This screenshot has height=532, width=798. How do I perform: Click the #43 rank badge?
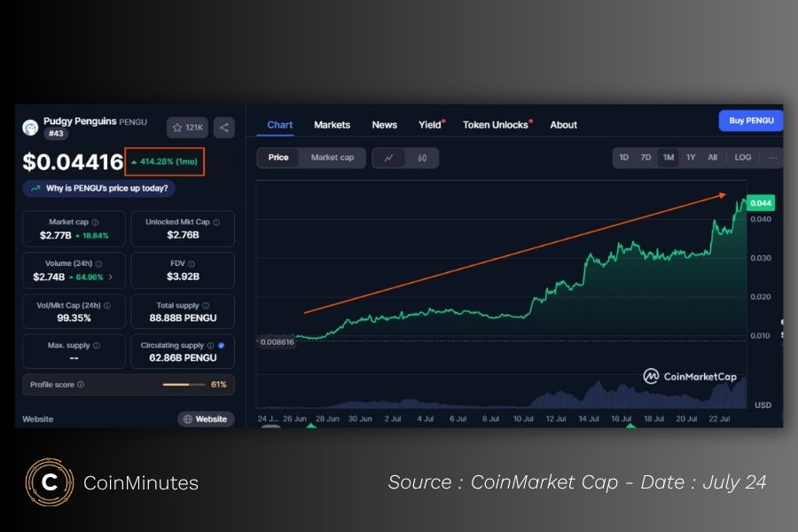[x=56, y=134]
